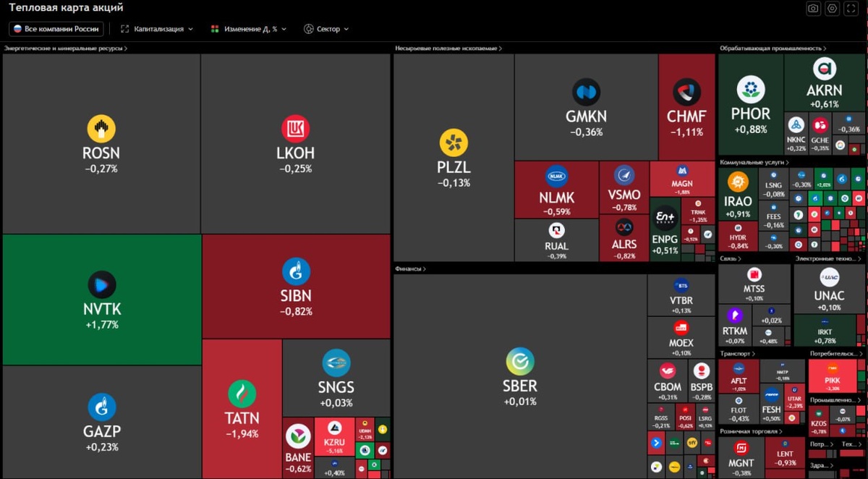
Task: Select the PIKK stock tile
Action: coord(832,377)
